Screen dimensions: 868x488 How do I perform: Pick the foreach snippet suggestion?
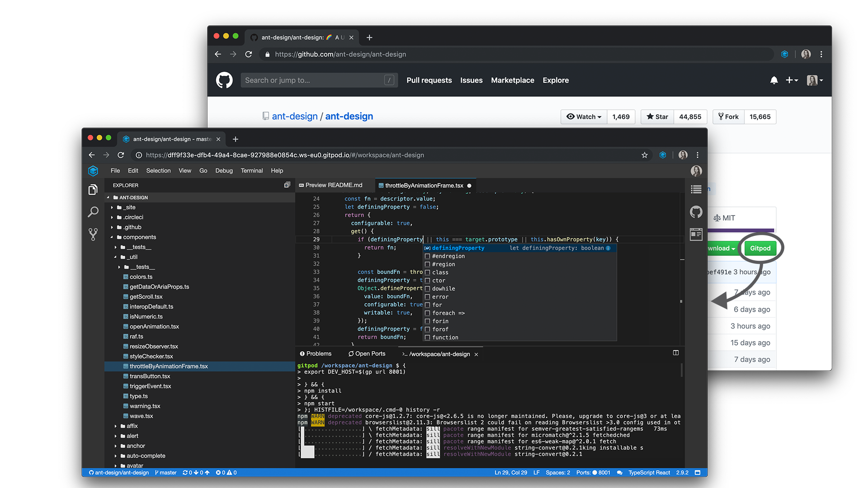[x=520, y=313]
